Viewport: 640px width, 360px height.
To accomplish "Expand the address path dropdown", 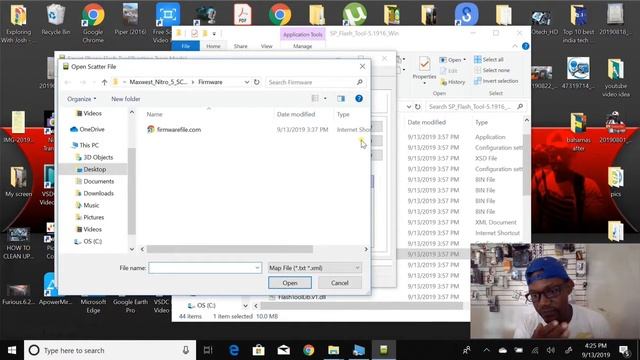I will click(247, 82).
